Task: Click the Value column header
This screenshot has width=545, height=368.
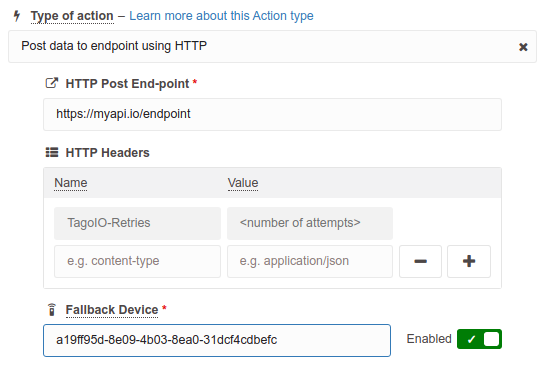Action: 243,183
